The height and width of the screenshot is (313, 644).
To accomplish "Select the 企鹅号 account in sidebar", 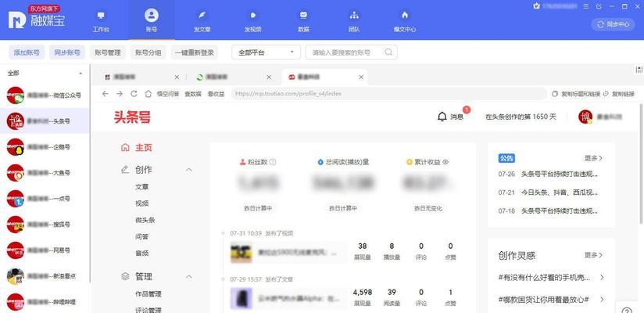I will 45,147.
